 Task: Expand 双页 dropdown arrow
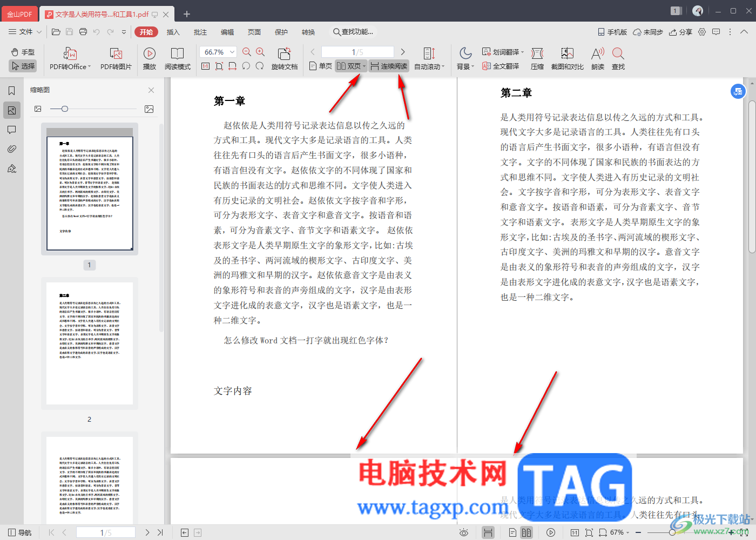point(364,66)
